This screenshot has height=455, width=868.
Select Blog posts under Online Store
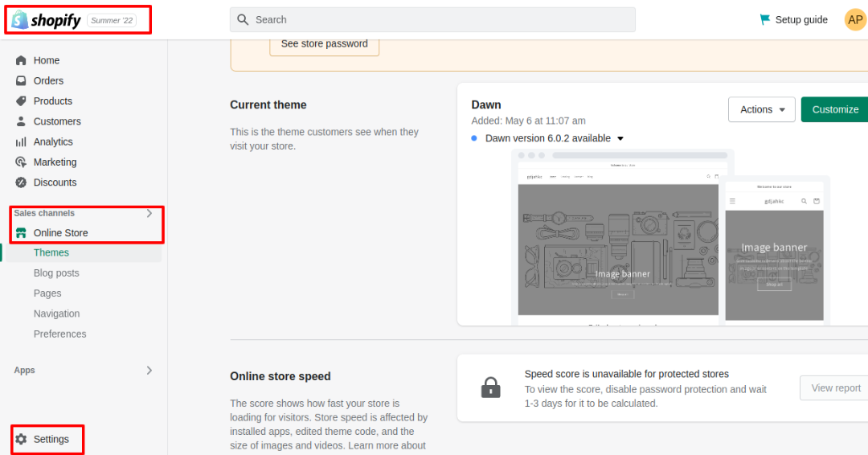56,273
